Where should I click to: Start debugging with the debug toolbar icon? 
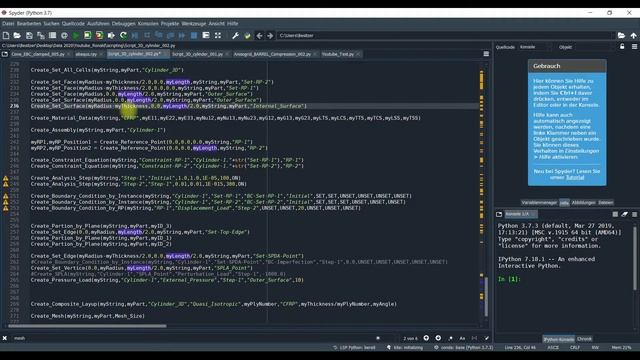tap(135, 36)
